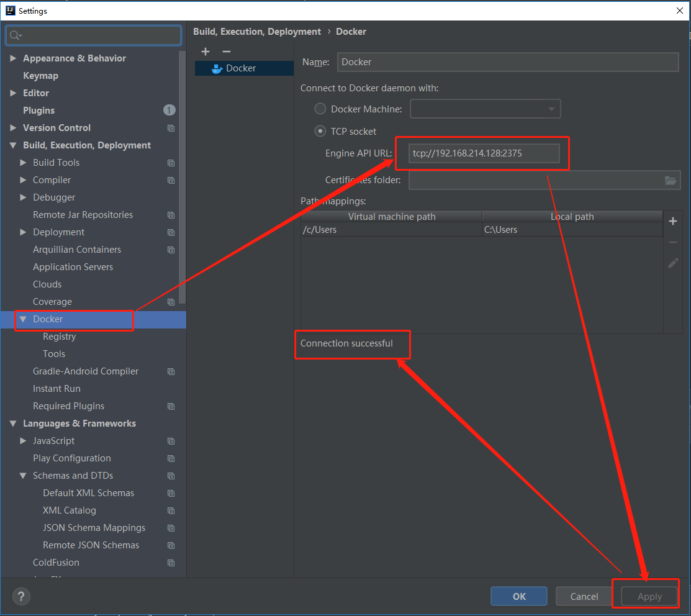Click project-level icon next to XML Catalog

[171, 510]
